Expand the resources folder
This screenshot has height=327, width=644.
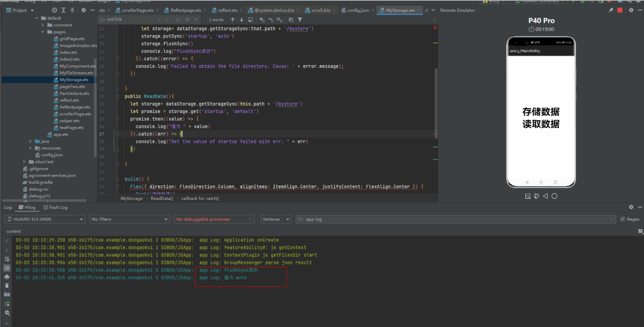click(30, 148)
